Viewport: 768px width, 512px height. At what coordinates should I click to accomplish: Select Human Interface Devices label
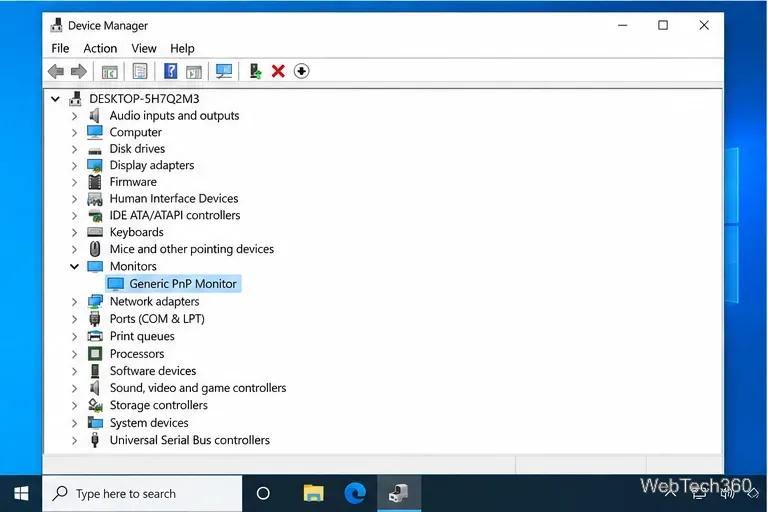174,199
